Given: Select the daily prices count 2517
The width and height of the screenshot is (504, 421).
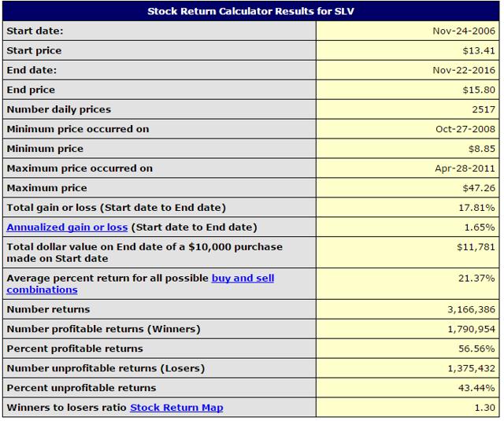Looking at the screenshot, I should [484, 109].
